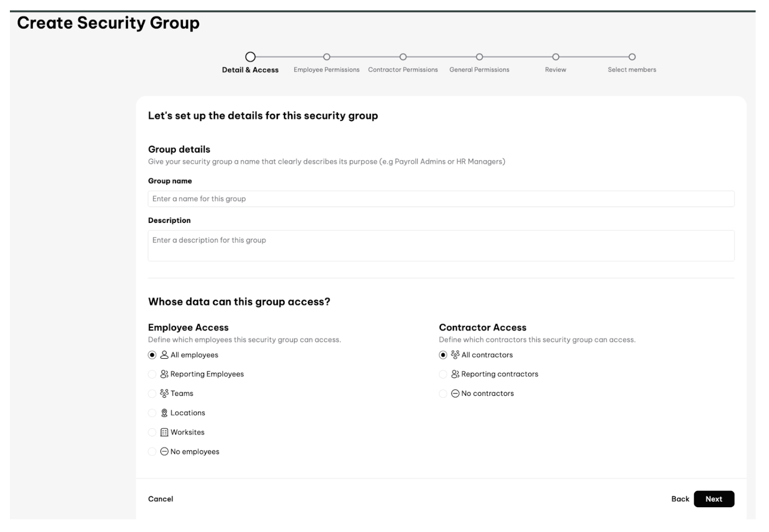769x532 pixels.
Task: Click the All contractors group icon
Action: pyautogui.click(x=455, y=355)
